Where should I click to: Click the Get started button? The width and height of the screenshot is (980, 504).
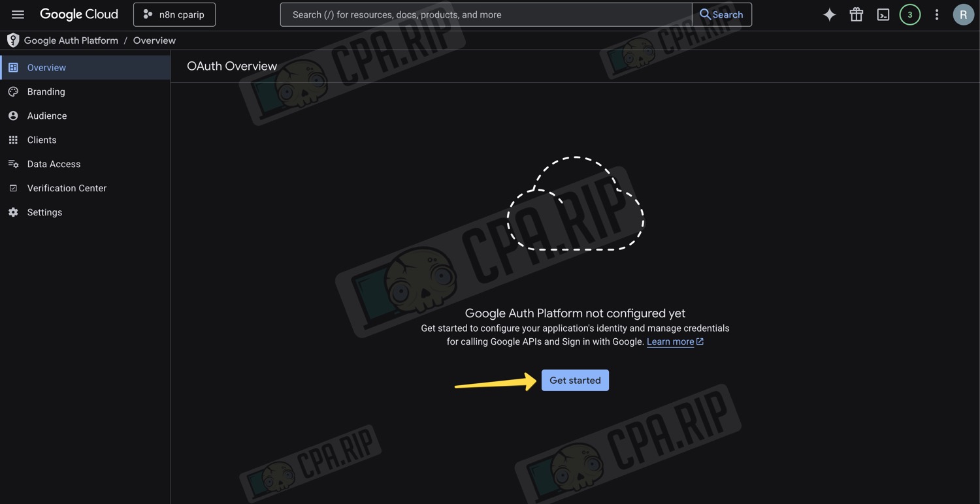coord(575,381)
